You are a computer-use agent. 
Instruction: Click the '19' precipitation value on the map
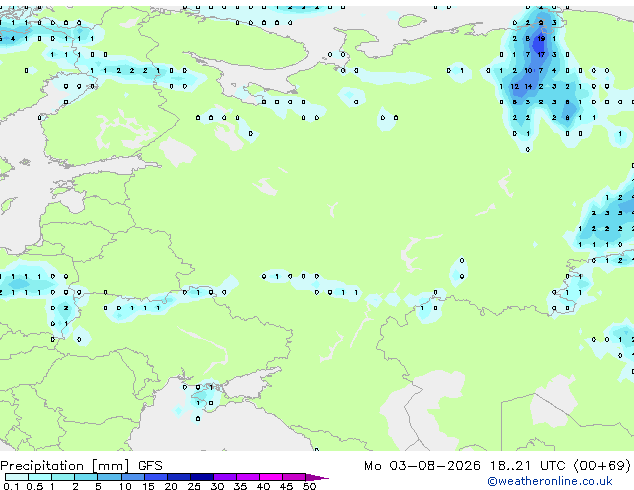click(541, 39)
